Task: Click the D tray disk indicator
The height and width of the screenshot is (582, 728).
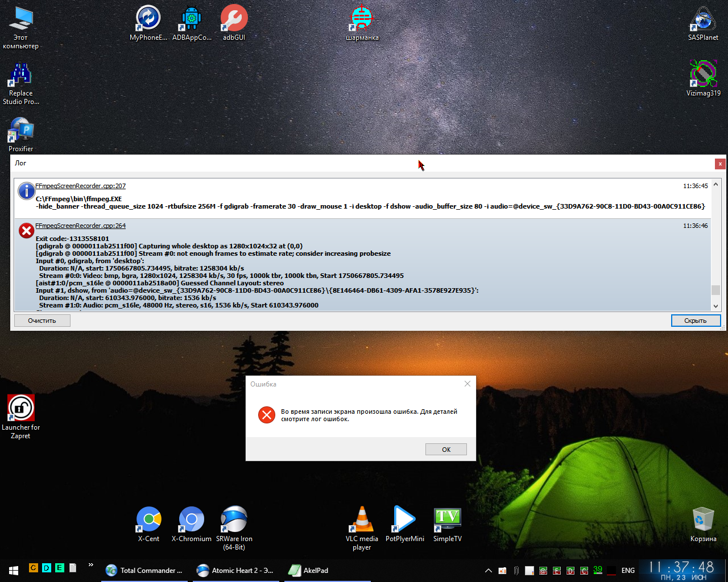Action: click(x=570, y=571)
